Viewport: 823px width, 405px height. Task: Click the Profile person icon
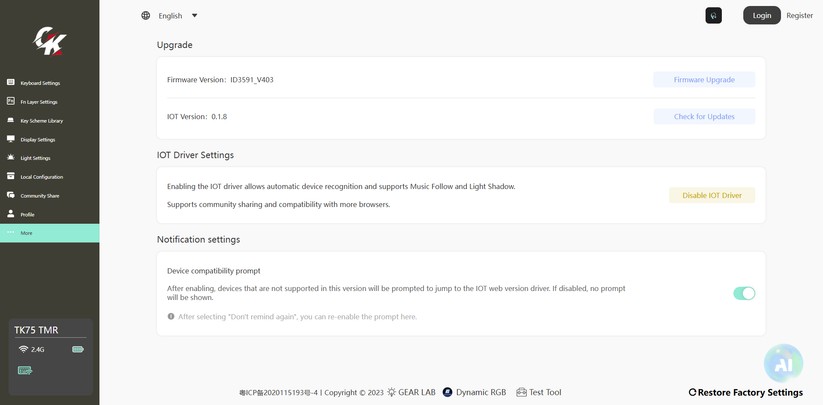coord(10,214)
